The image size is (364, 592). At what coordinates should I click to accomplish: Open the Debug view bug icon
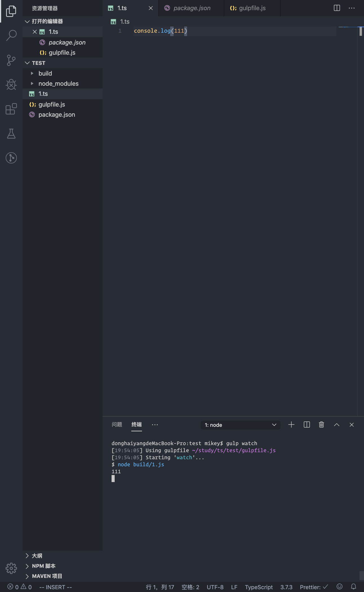pos(11,85)
